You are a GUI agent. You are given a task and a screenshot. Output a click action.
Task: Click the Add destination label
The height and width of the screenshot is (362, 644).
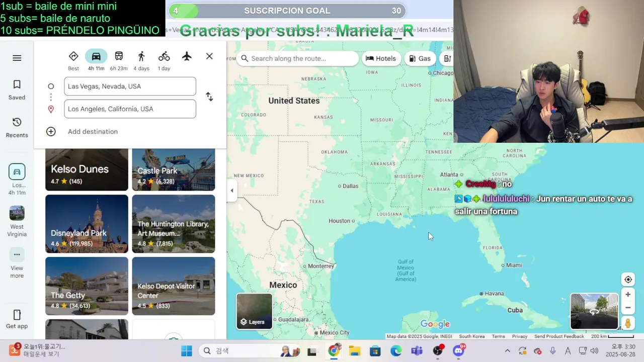click(93, 132)
